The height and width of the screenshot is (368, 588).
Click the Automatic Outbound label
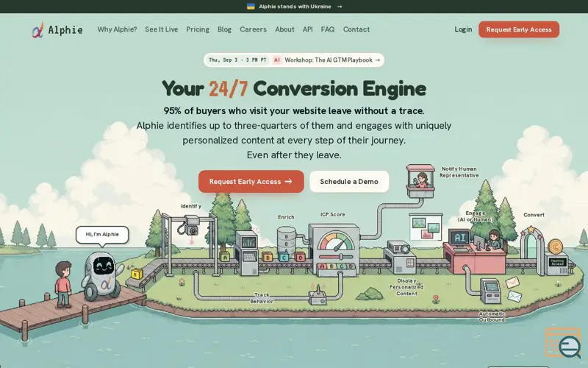coord(492,316)
